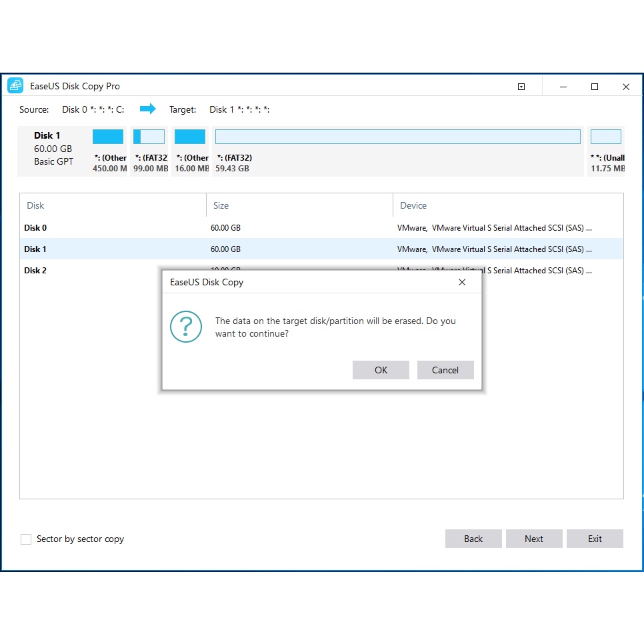Click the blue arrow between Source and Target
This screenshot has width=644, height=644.
(x=148, y=109)
